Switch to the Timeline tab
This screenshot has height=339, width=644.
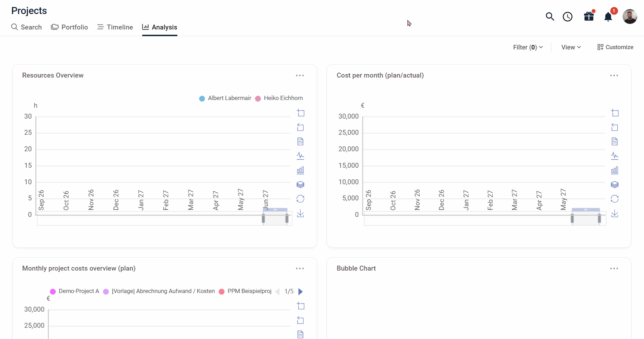pyautogui.click(x=115, y=27)
